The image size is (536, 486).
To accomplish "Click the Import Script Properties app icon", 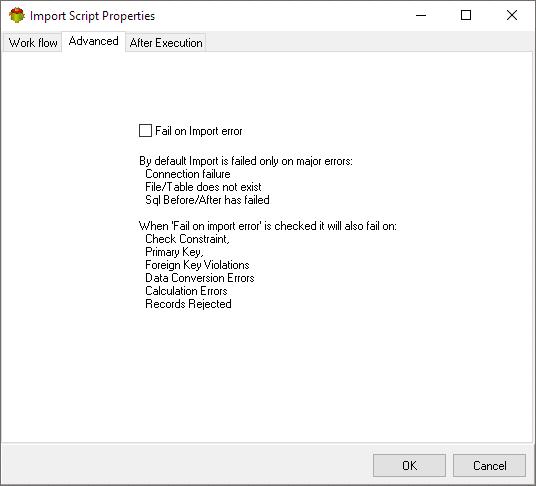I will pos(17,15).
